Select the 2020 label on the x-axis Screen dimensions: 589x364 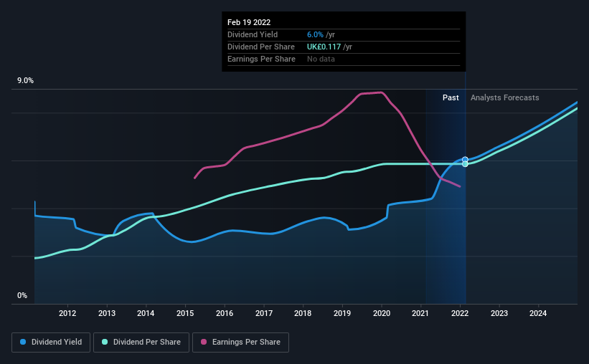click(382, 313)
